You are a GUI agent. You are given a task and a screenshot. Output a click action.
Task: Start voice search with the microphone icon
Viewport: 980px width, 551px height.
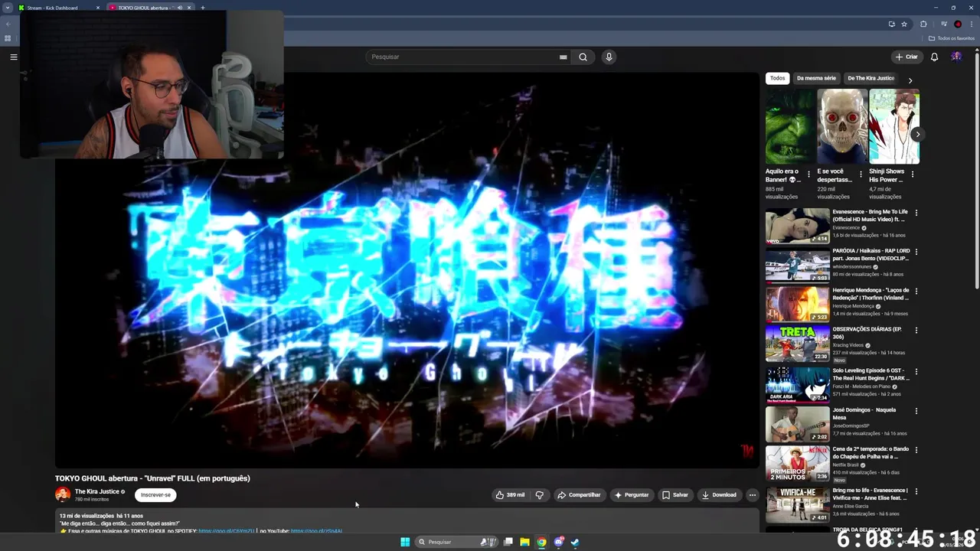click(609, 57)
